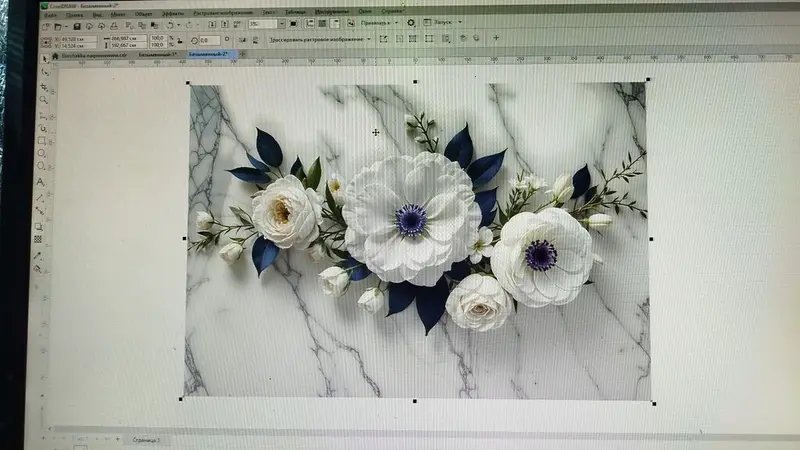Viewport: 800px width, 450px height.
Task: Click the Undo arrow icon
Action: pyautogui.click(x=170, y=25)
